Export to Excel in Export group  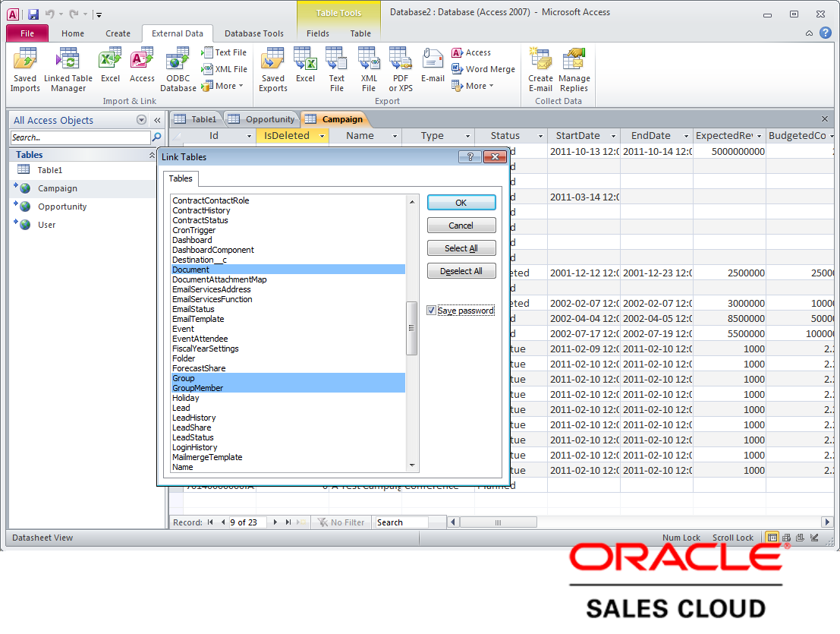[x=305, y=65]
